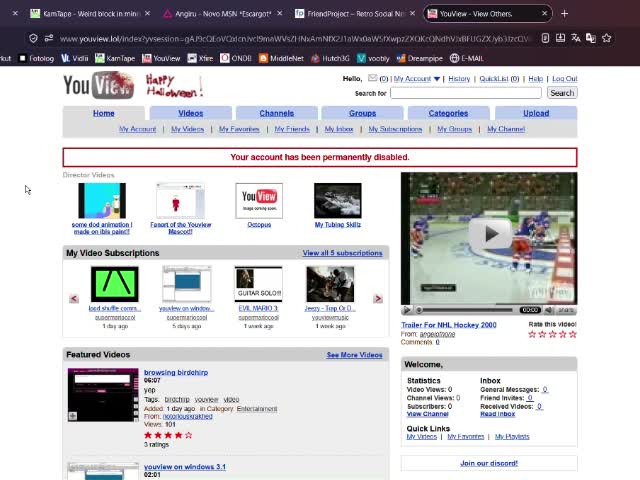Open a new browser tab
This screenshot has height=480, width=640.
(564, 13)
